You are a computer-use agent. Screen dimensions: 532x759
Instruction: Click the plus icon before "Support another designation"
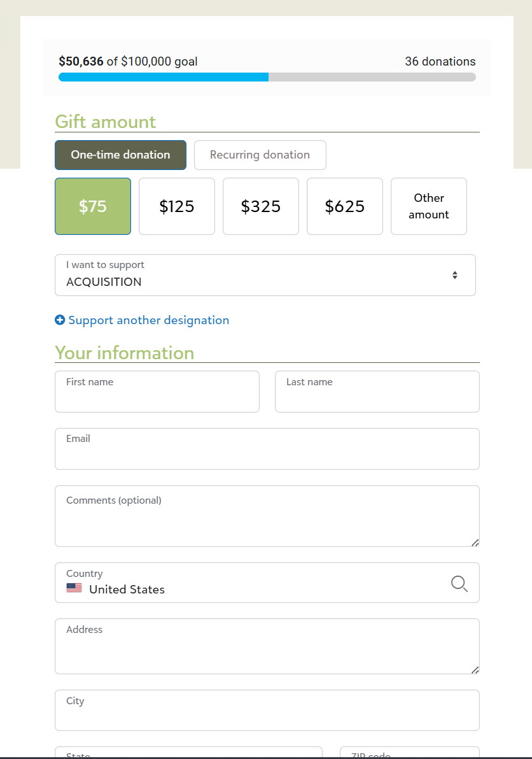tap(59, 320)
